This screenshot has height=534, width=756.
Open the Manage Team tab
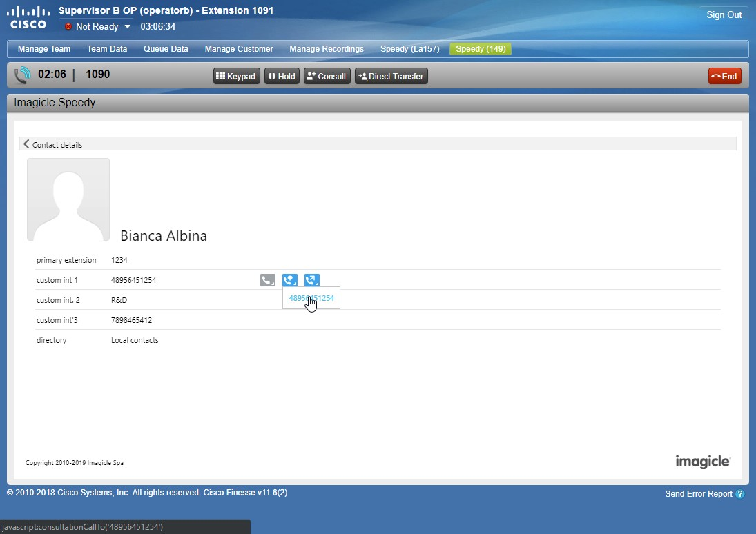44,49
